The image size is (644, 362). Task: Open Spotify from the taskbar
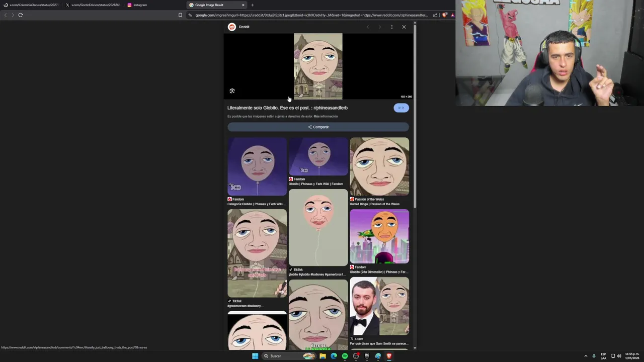click(x=345, y=356)
